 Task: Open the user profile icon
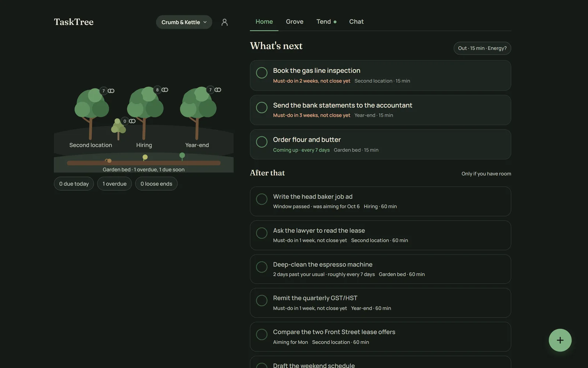[x=225, y=22]
